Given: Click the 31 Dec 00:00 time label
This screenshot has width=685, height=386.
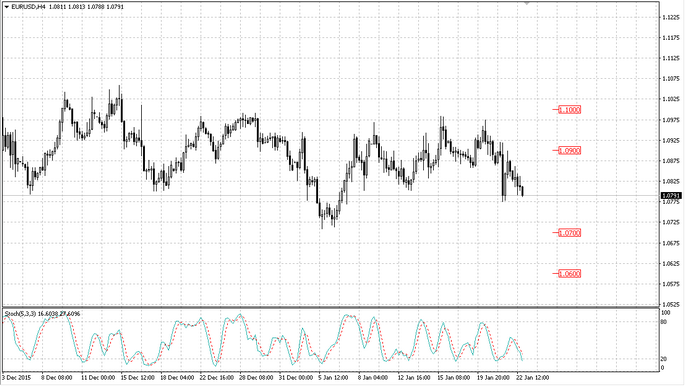Looking at the screenshot, I should pos(297,377).
